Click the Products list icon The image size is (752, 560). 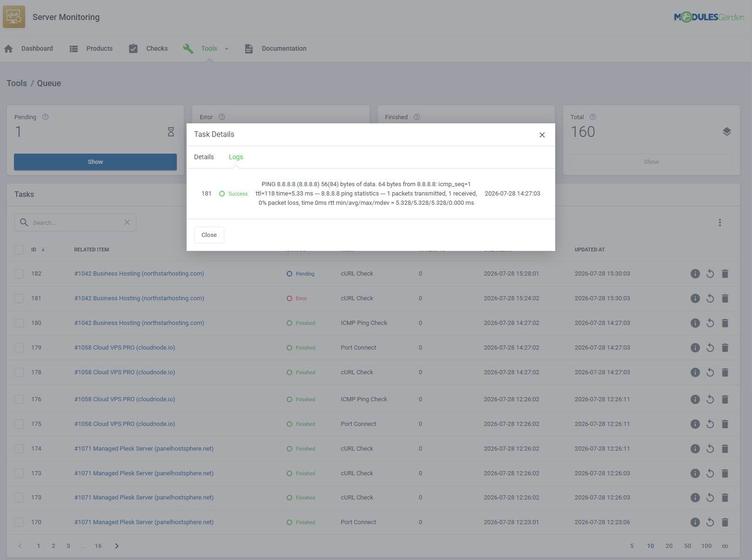coord(74,48)
